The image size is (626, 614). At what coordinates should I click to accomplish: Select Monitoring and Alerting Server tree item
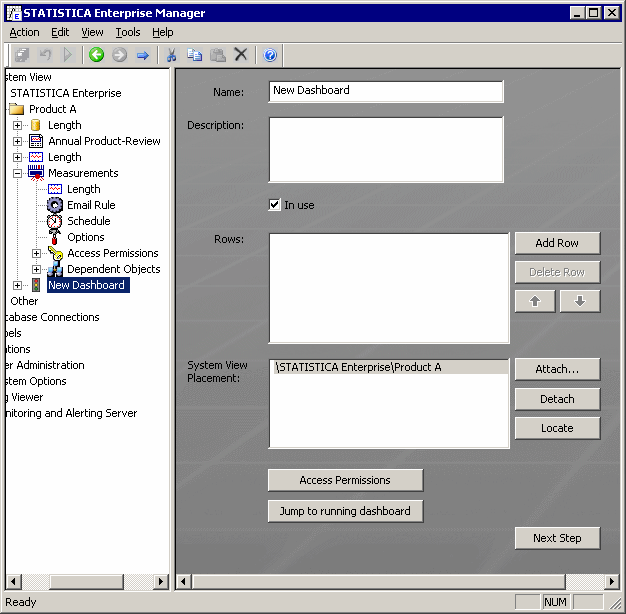coord(71,413)
